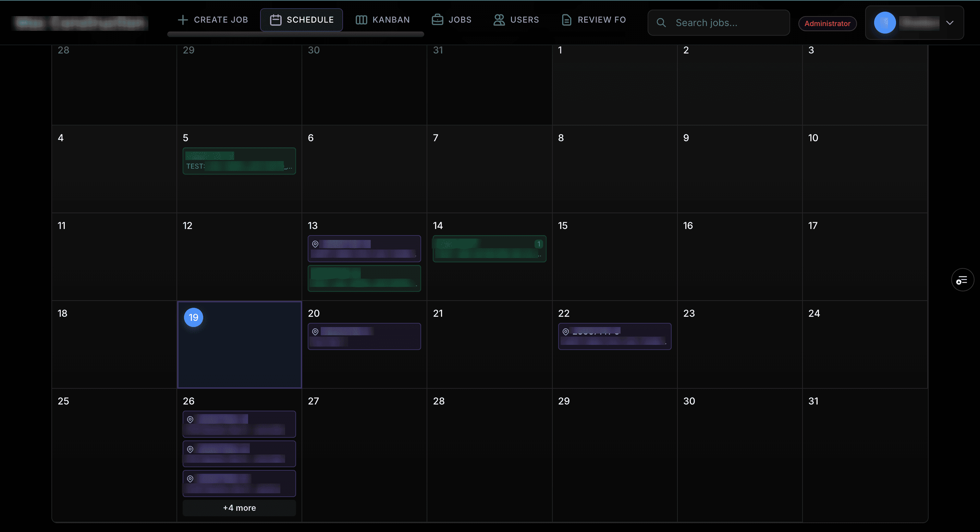Click the location pin on the October 20 event

[x=315, y=331]
